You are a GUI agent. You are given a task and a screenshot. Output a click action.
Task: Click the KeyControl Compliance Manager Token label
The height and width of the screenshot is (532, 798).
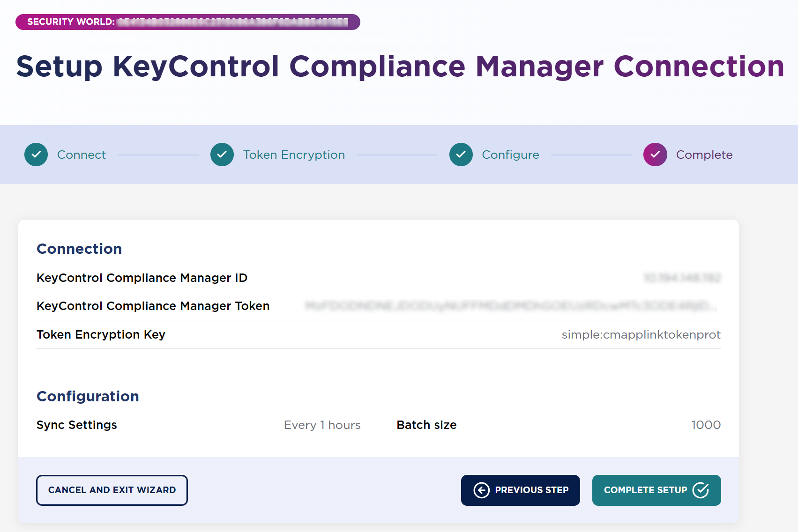(x=153, y=306)
